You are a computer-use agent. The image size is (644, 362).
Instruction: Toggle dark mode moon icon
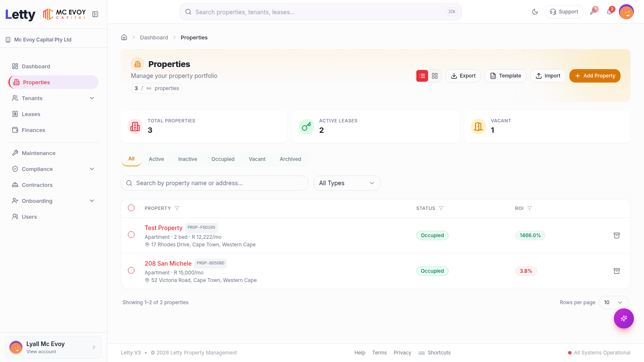pyautogui.click(x=535, y=12)
